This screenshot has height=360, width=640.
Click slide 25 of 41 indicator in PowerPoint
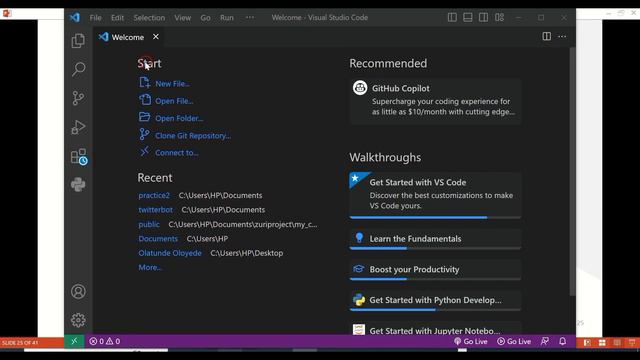click(20, 342)
